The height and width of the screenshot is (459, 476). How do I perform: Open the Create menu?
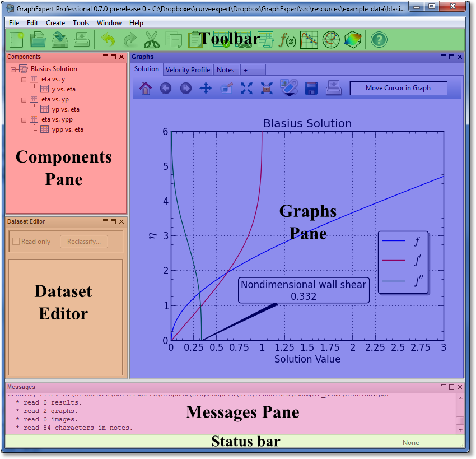tap(55, 23)
